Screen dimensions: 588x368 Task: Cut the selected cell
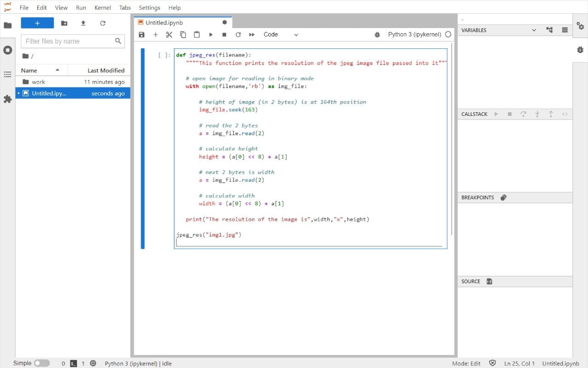[x=169, y=34]
